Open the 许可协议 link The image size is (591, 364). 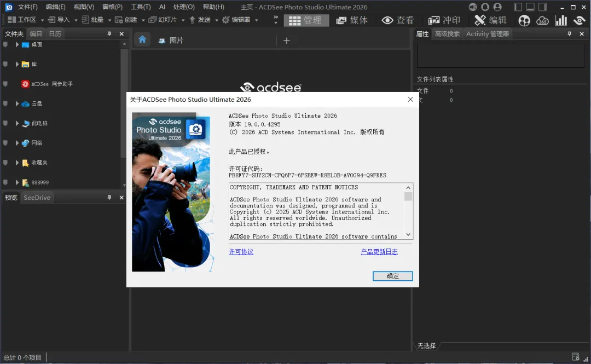[241, 252]
